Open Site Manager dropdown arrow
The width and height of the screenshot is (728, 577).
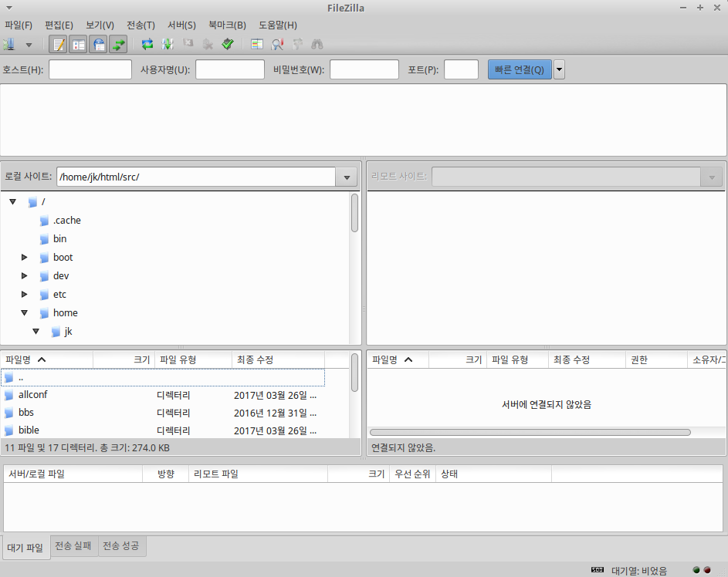(29, 45)
